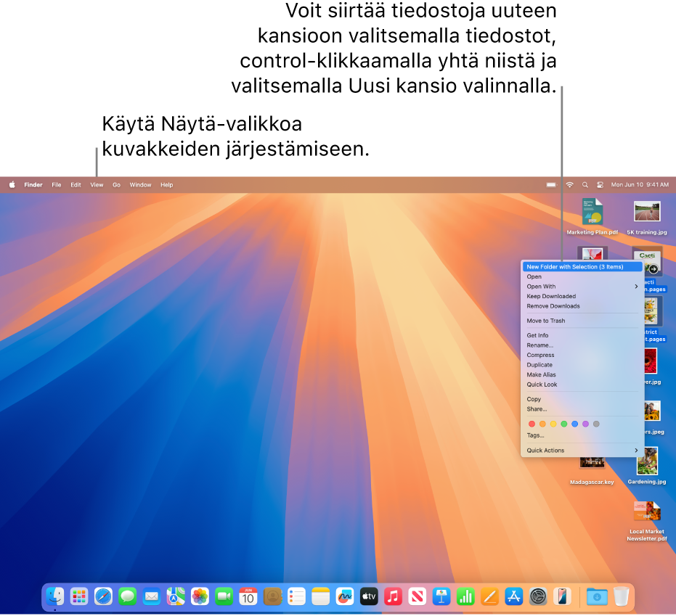The image size is (676, 616).
Task: Open Spotlight search in menu bar
Action: 585,185
